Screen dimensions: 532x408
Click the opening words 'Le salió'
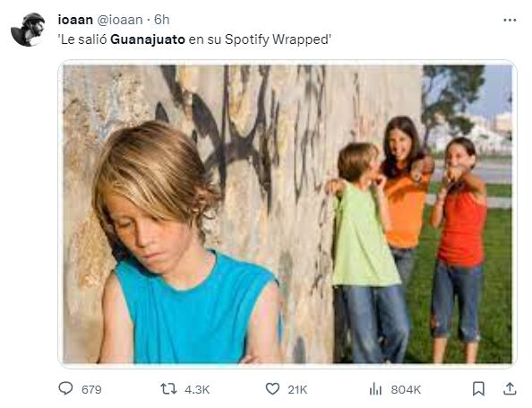(x=83, y=39)
